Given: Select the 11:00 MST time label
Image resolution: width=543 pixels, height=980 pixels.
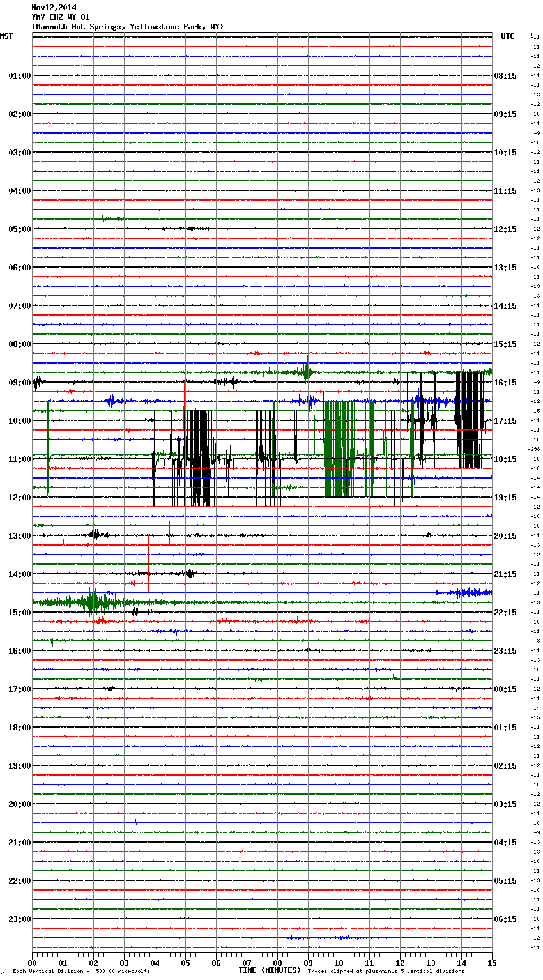Looking at the screenshot, I should point(19,459).
